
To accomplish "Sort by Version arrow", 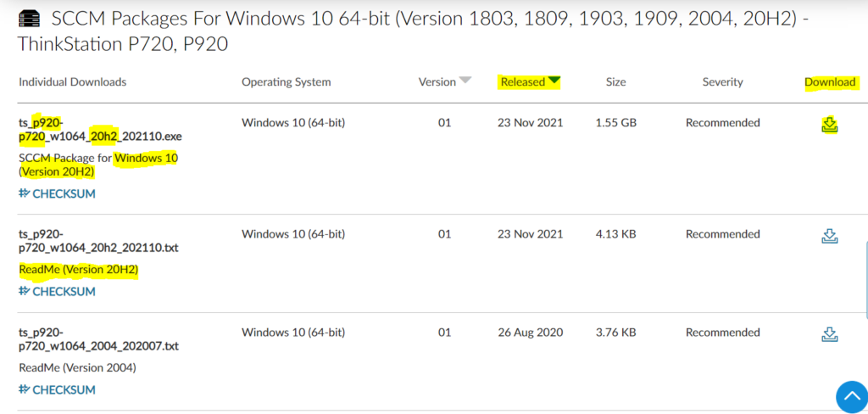I will [465, 81].
